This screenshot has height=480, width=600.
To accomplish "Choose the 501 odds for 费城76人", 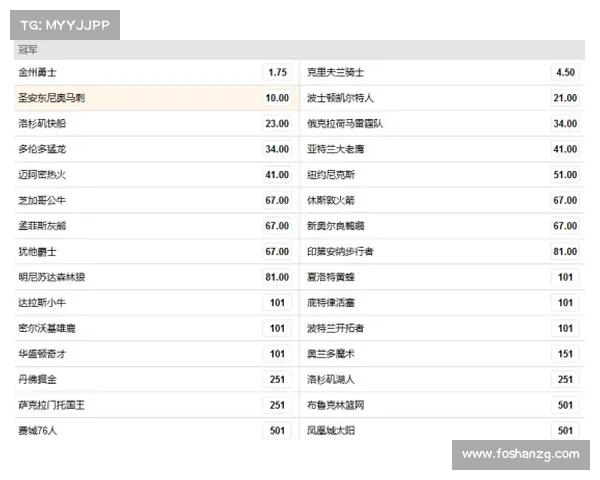I will coord(277,431).
